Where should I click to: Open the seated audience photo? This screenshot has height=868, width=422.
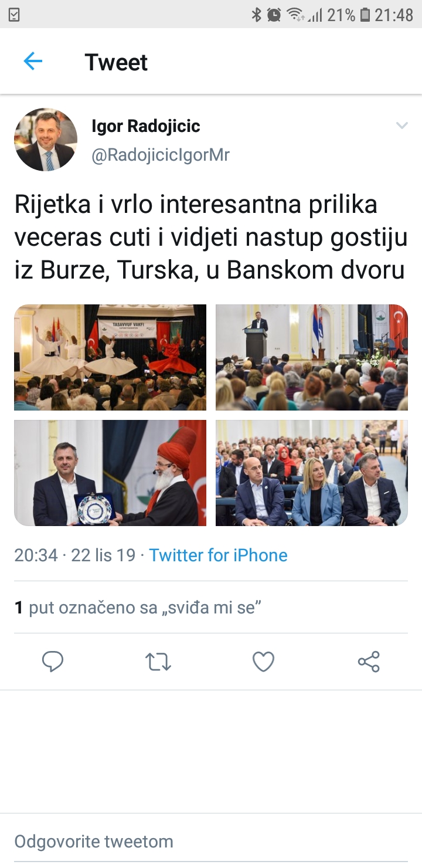click(x=312, y=473)
